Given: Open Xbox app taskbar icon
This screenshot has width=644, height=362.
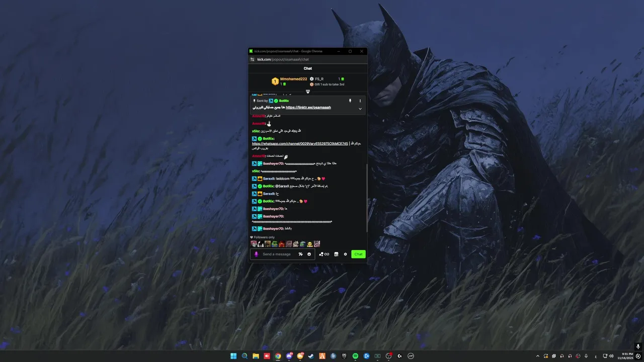Looking at the screenshot, I should tap(377, 356).
